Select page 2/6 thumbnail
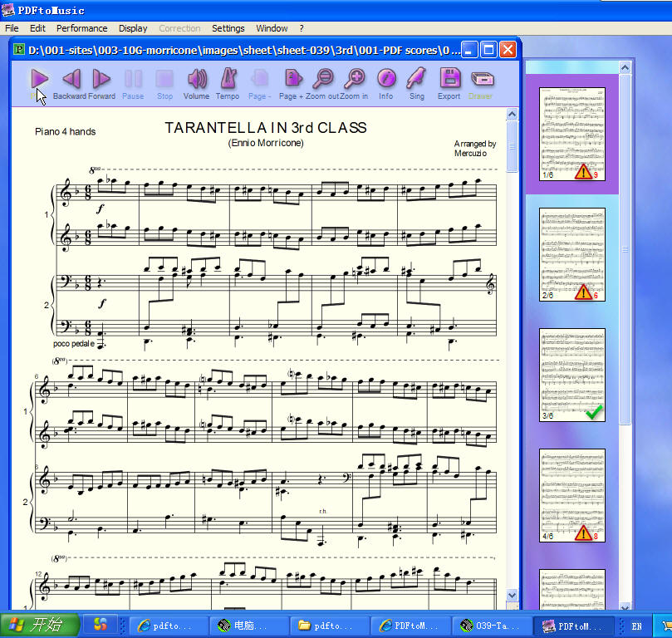This screenshot has height=638, width=672. point(571,254)
